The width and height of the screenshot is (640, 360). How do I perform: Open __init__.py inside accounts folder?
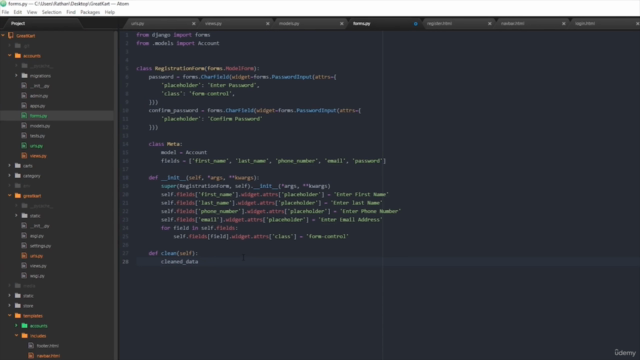[x=40, y=86]
